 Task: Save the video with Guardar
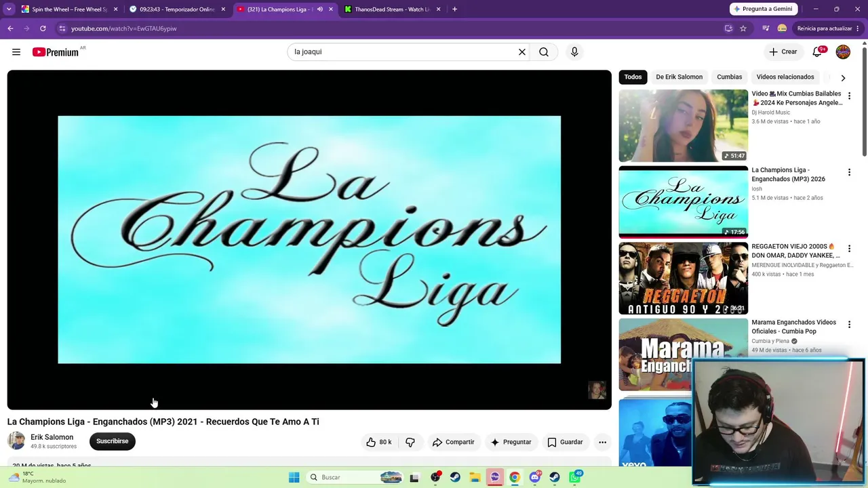[x=565, y=442]
